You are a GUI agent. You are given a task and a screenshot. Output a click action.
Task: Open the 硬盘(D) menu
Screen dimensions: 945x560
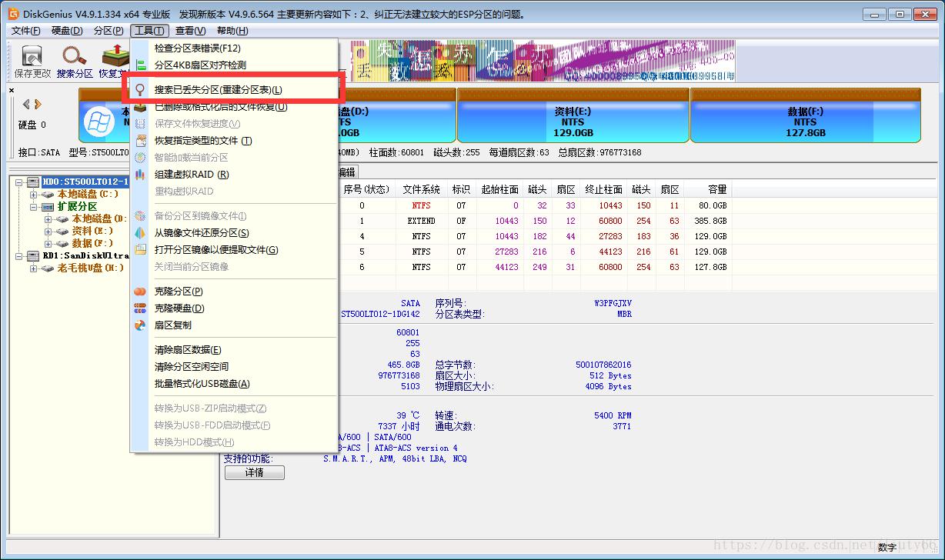(x=67, y=31)
